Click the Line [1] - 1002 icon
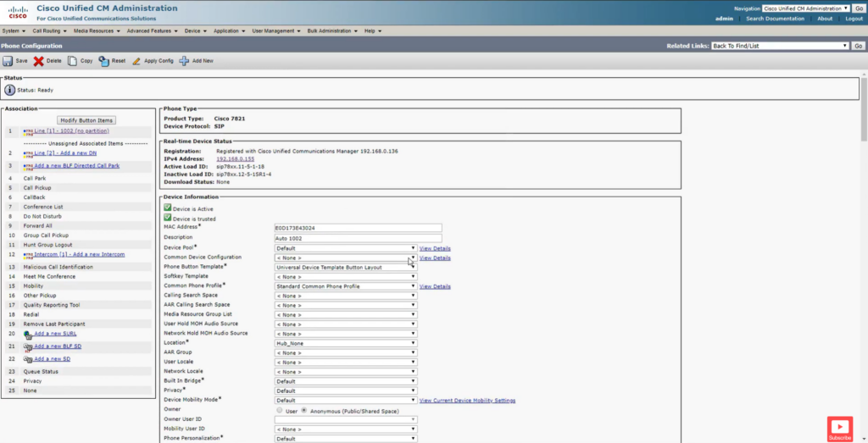Image resolution: width=868 pixels, height=443 pixels. (x=28, y=131)
